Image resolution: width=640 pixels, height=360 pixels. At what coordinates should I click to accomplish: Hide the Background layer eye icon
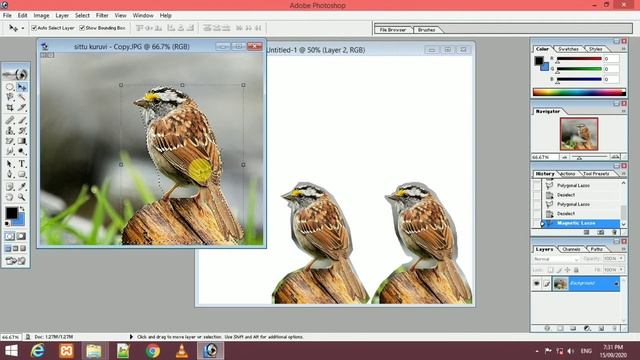click(x=536, y=283)
